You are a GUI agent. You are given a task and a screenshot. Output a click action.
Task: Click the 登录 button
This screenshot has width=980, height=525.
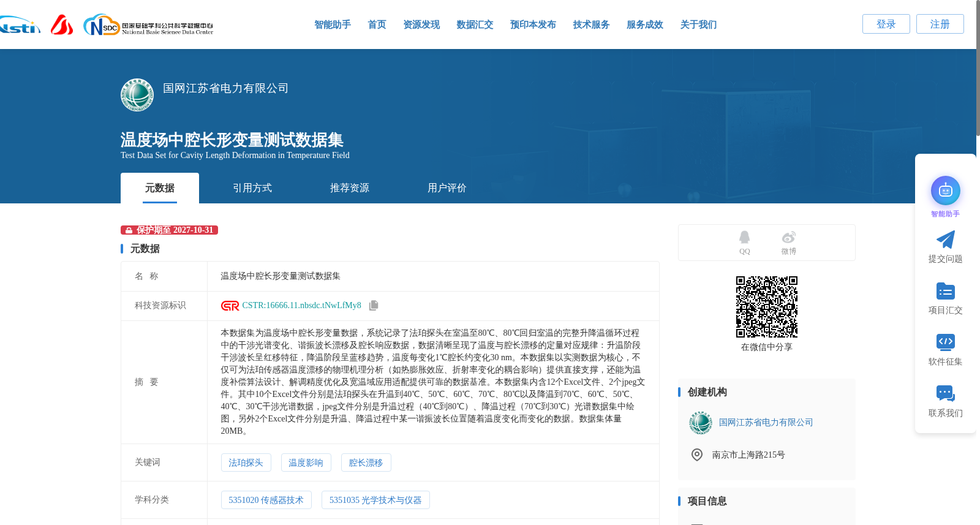(886, 24)
